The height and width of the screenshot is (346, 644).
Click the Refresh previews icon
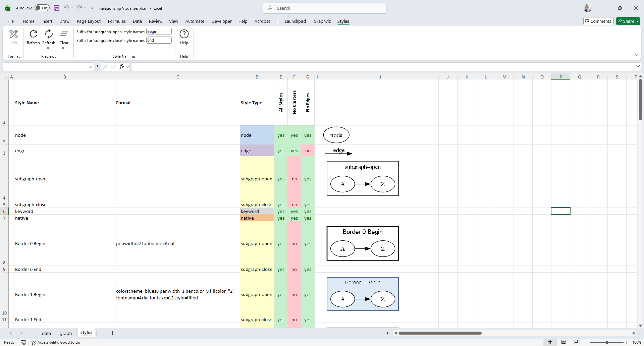point(33,34)
